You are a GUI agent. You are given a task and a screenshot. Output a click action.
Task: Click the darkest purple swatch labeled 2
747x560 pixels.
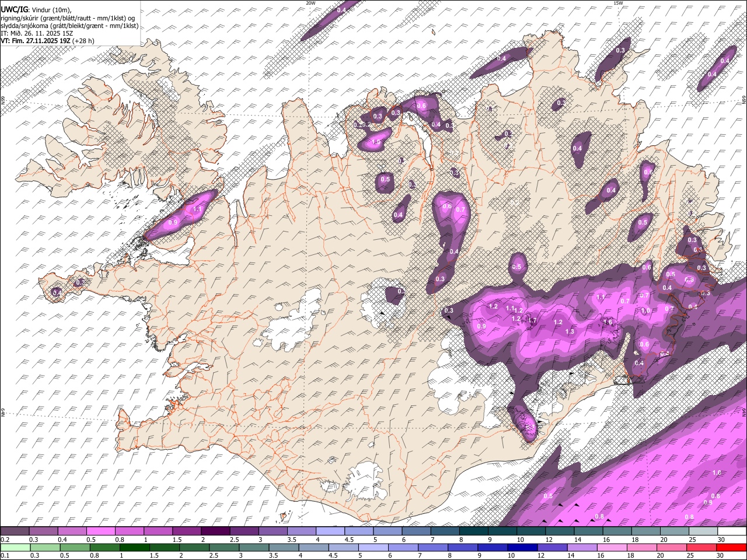coord(215,531)
